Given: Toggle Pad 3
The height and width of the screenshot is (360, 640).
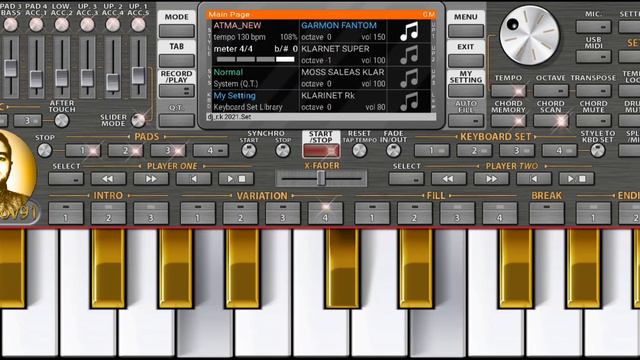Looking at the screenshot, I should (x=168, y=151).
